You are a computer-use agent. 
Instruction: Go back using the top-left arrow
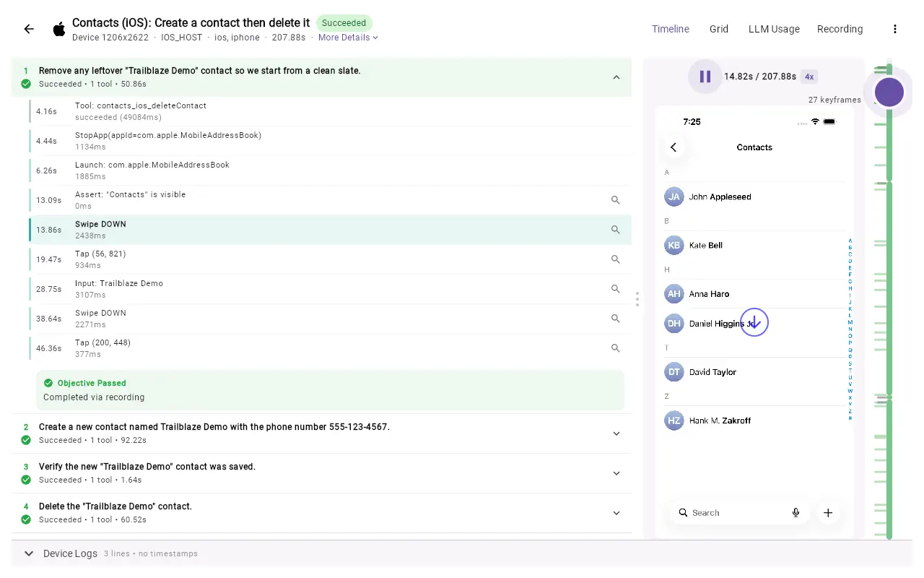tap(29, 29)
